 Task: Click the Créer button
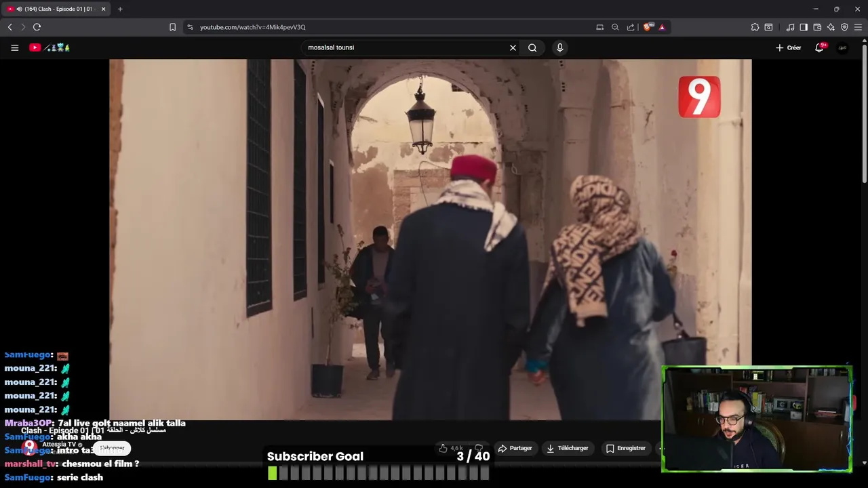click(x=789, y=47)
